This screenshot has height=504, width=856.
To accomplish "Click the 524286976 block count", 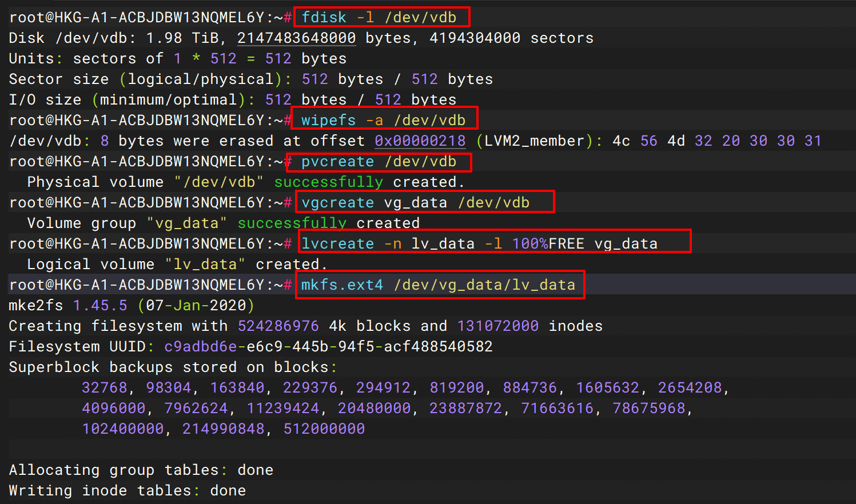I will [278, 326].
